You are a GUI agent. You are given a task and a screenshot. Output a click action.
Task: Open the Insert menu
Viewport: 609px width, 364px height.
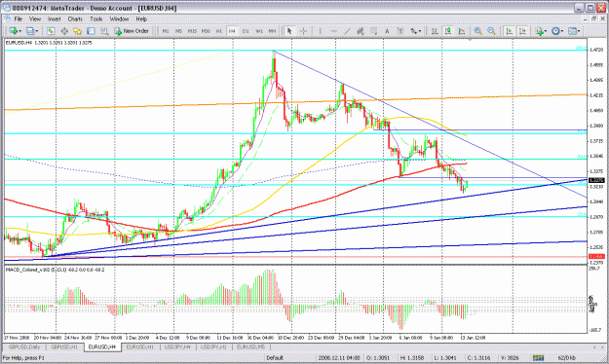55,18
